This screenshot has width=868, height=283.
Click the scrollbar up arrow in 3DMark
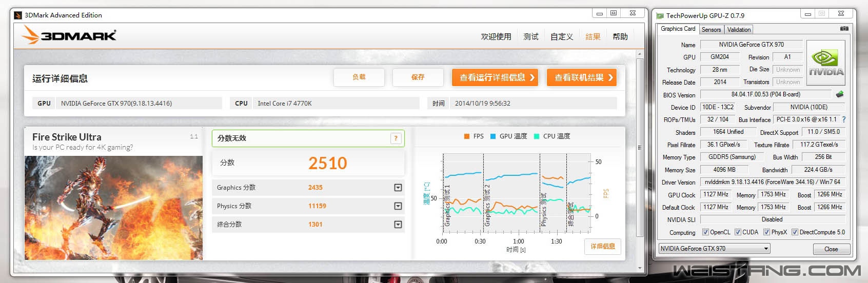tap(639, 53)
